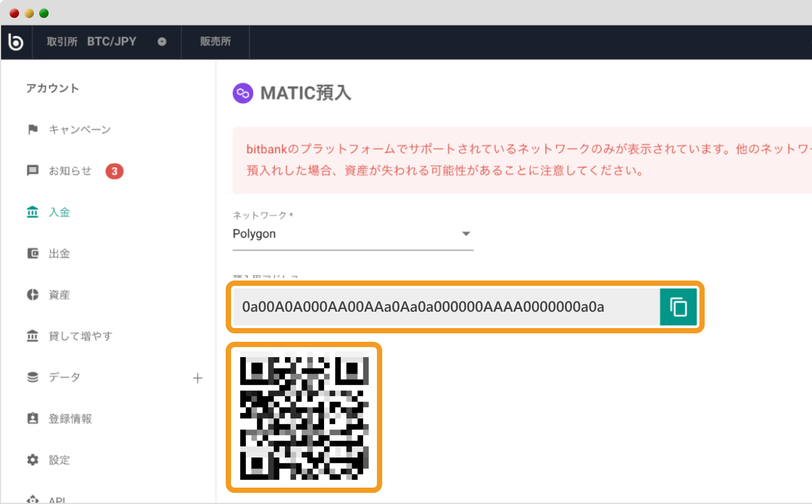Click the MATIC預入 page title

(306, 93)
